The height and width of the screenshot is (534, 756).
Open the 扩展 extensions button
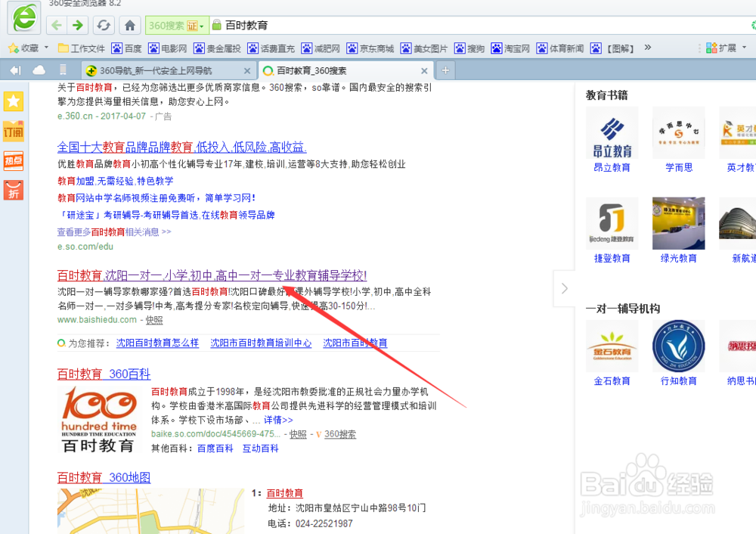tap(721, 48)
